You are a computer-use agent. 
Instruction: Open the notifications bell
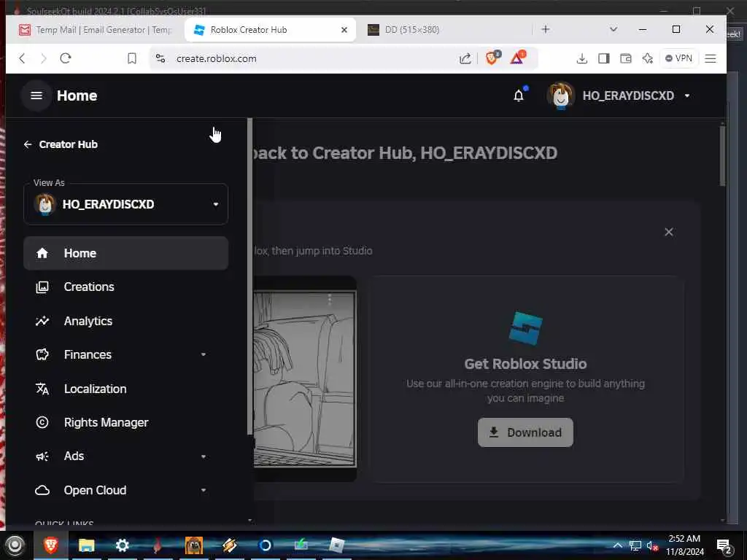pyautogui.click(x=519, y=96)
